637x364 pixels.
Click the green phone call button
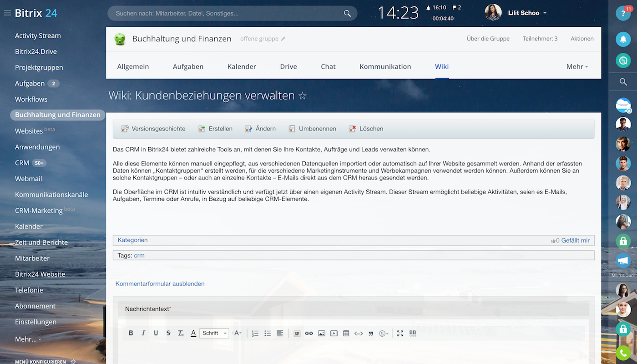click(x=623, y=353)
